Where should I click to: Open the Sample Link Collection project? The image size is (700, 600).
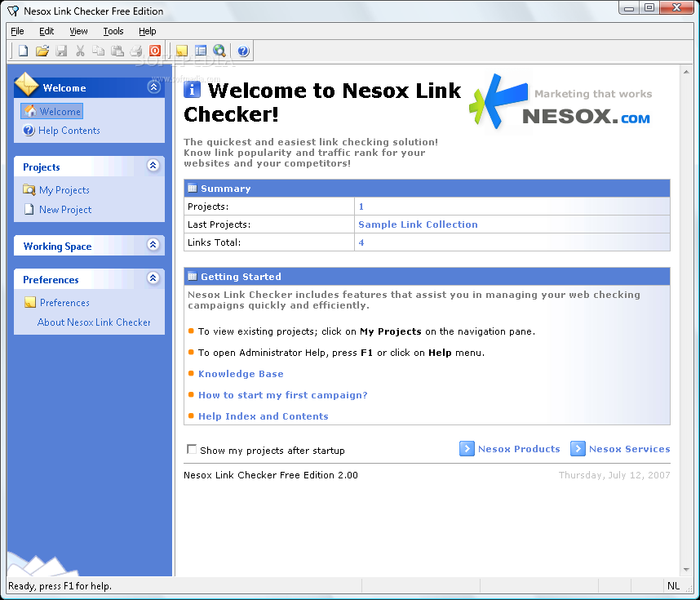(x=418, y=224)
